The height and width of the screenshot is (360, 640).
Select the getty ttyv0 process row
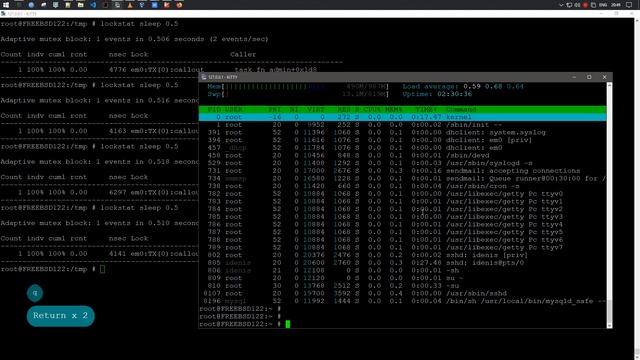click(402, 194)
